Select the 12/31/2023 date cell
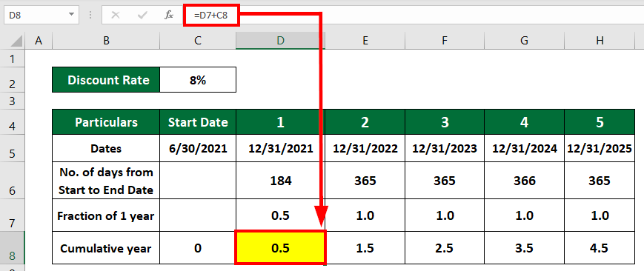The height and width of the screenshot is (271, 644). [445, 148]
